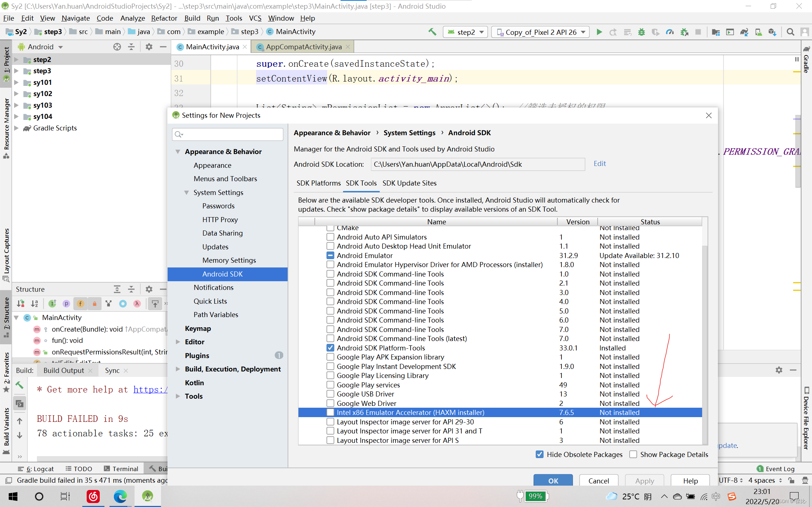The image size is (812, 507).
Task: Collapse Appearance & Behavior in settings tree
Action: coord(178,151)
